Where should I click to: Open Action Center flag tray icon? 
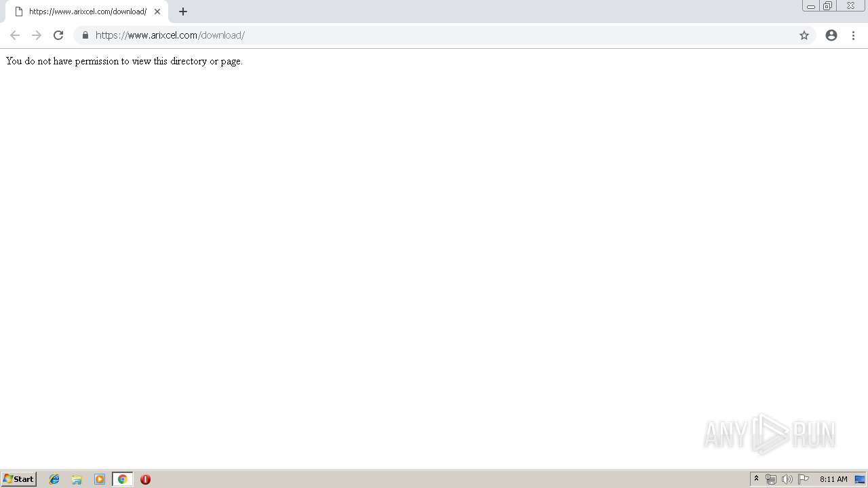[x=804, y=479]
